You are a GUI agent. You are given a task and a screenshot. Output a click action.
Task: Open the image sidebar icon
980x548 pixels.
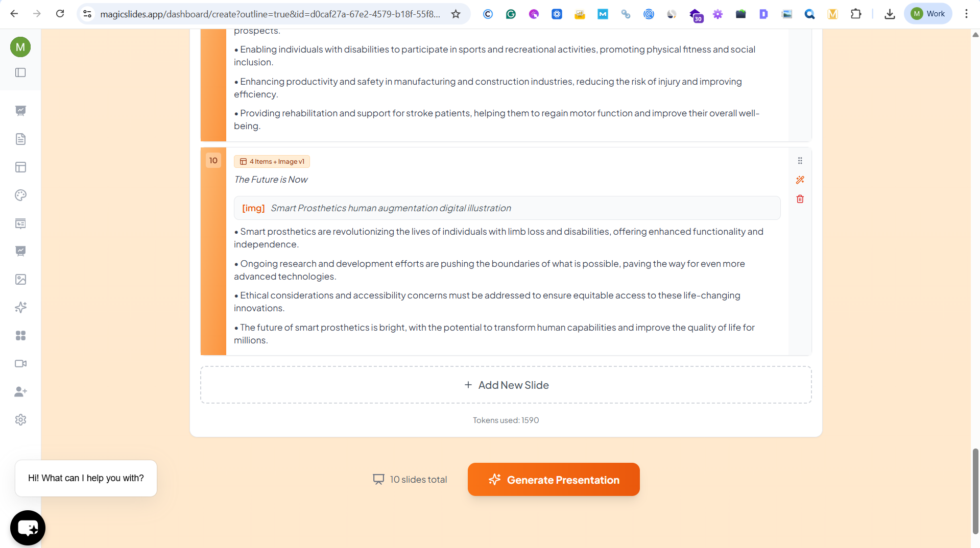point(20,279)
